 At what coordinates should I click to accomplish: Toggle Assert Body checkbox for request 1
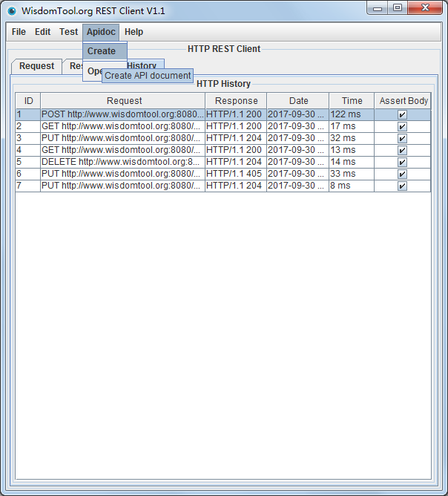(x=402, y=114)
